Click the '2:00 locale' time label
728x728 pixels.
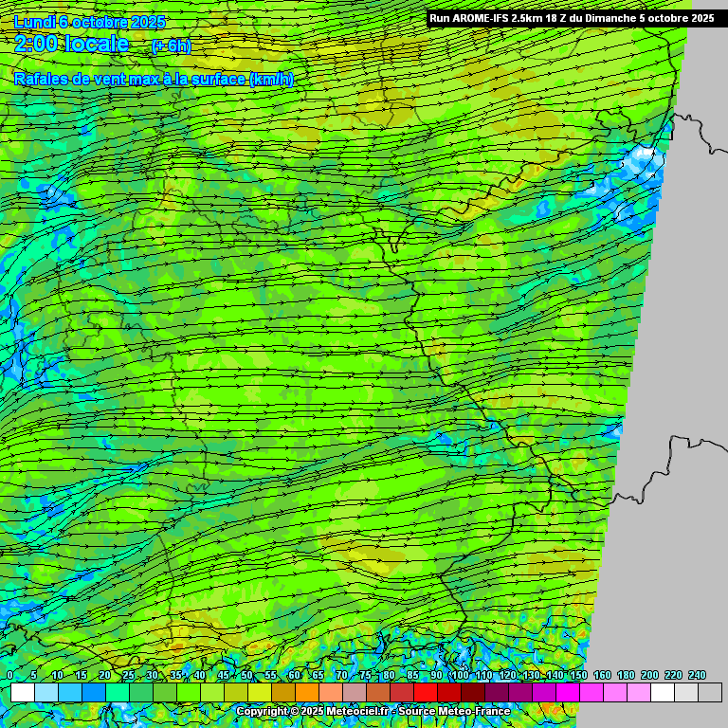pos(72,44)
